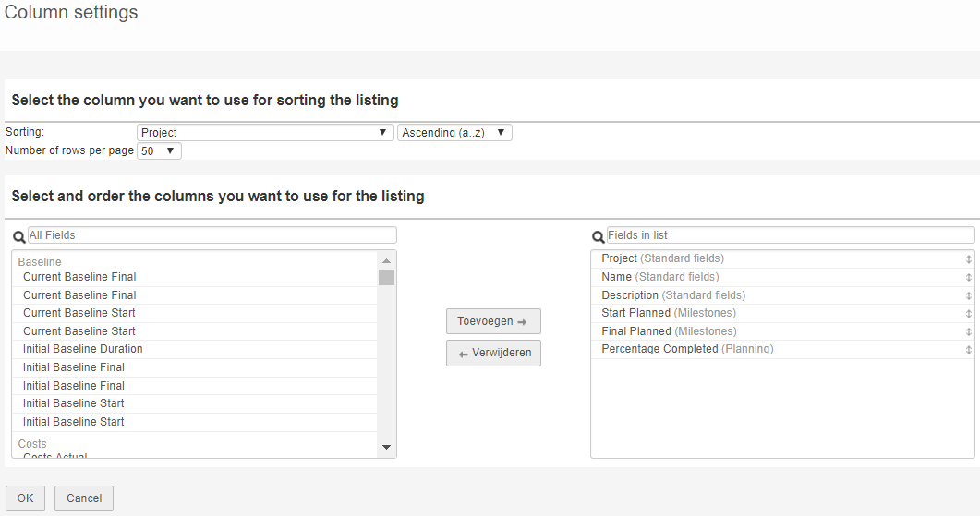Click the reorder handle on the Percentage Completed row
The width and height of the screenshot is (980, 516).
(x=968, y=350)
